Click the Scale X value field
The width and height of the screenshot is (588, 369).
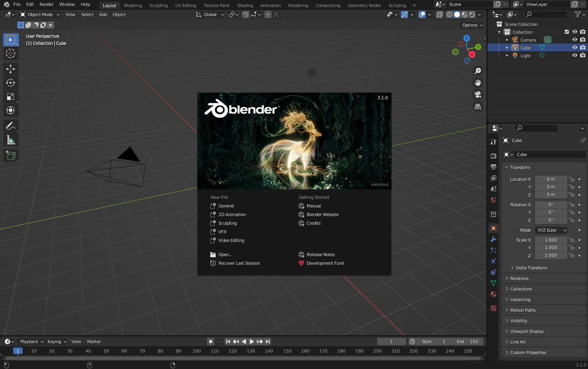pyautogui.click(x=551, y=240)
